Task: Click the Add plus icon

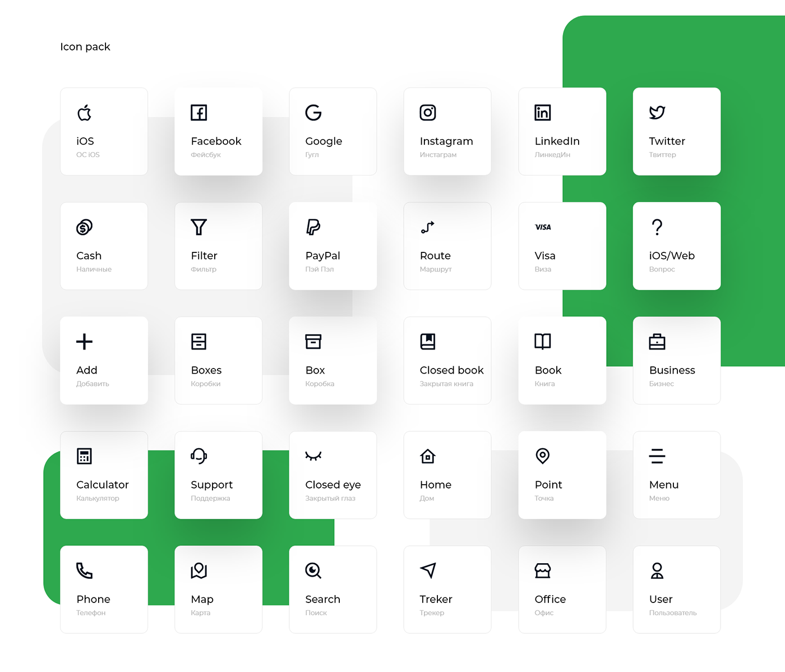Action: click(x=84, y=342)
